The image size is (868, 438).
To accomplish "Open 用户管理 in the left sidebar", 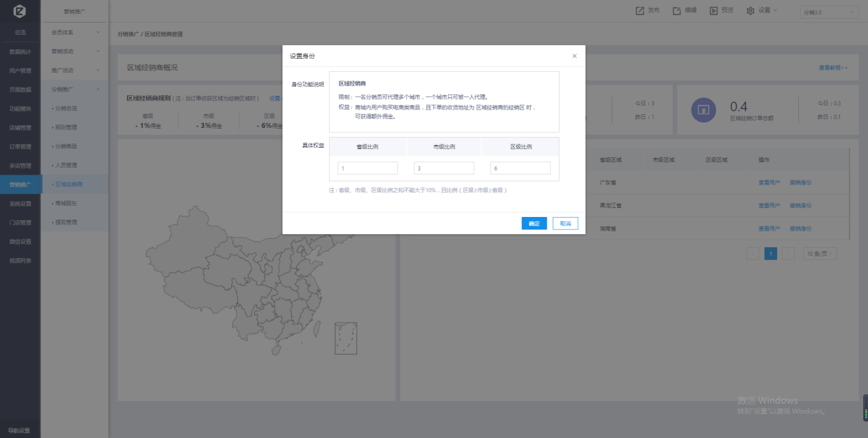I will (x=20, y=70).
